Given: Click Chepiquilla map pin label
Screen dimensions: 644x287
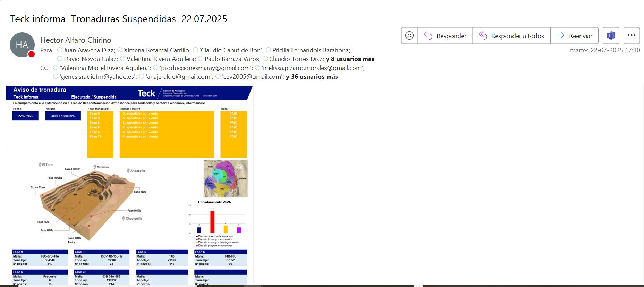Looking at the screenshot, I should 132,219.
